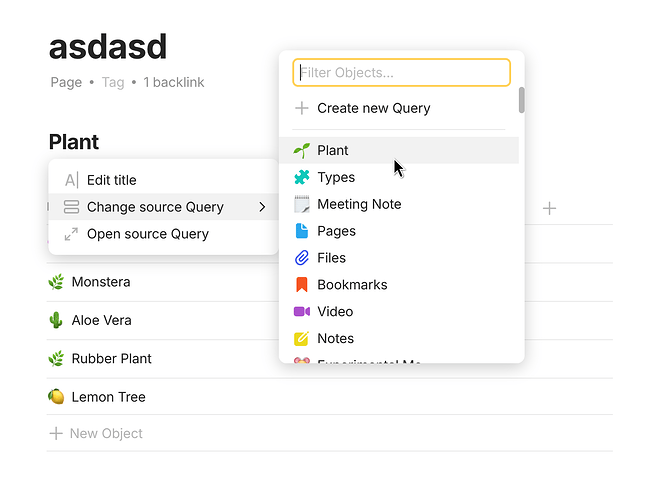Click the Lemon Tree lemon icon
669x500 pixels.
(x=56, y=397)
